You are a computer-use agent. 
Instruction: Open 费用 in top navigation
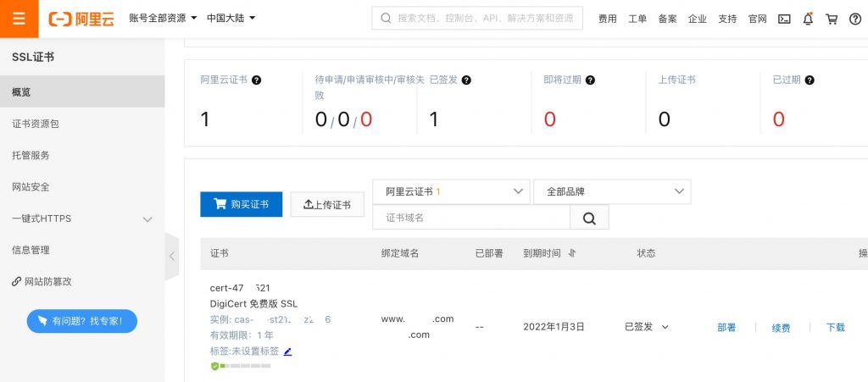(x=607, y=19)
